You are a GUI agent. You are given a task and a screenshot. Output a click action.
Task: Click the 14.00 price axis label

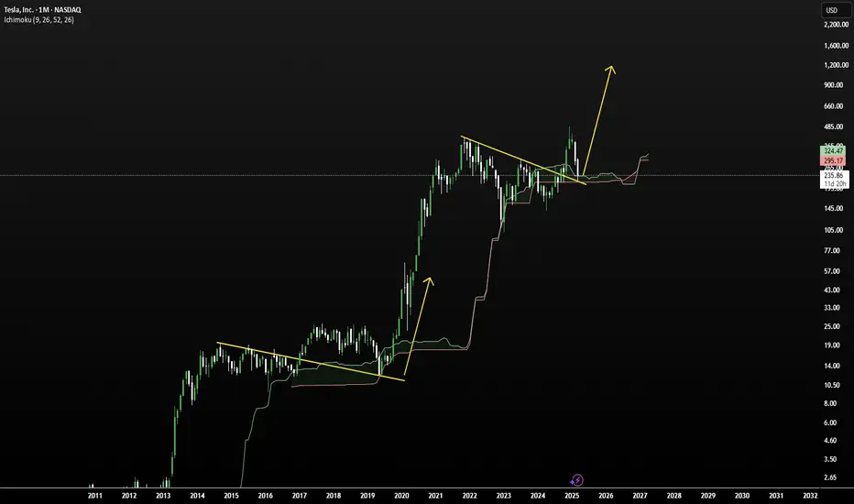pyautogui.click(x=832, y=366)
